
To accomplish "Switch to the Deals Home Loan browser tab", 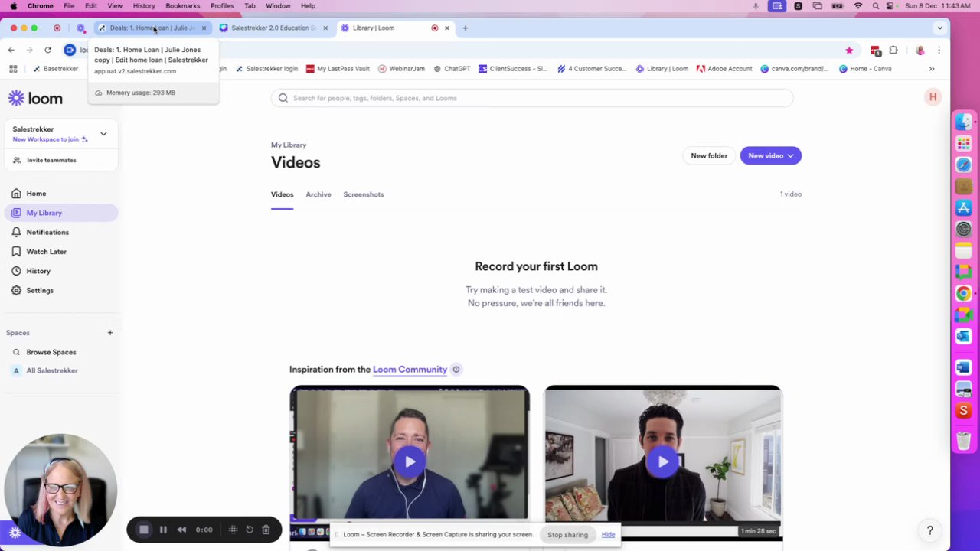I will click(x=152, y=28).
